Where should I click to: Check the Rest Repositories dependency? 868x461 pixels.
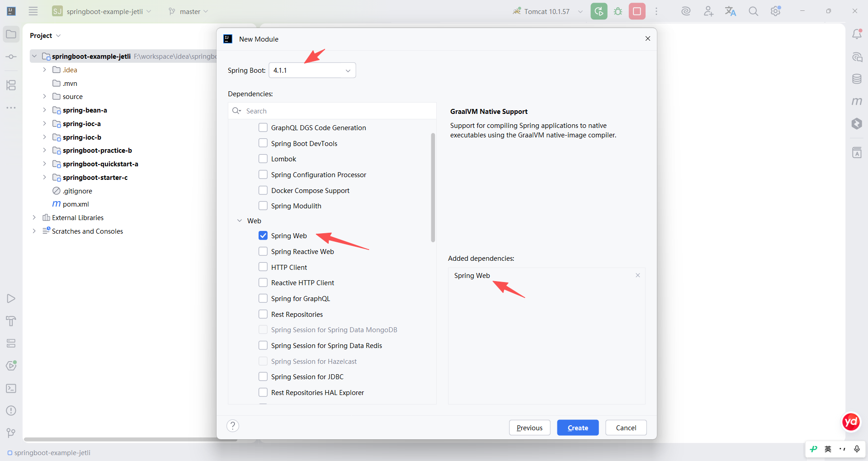point(263,314)
